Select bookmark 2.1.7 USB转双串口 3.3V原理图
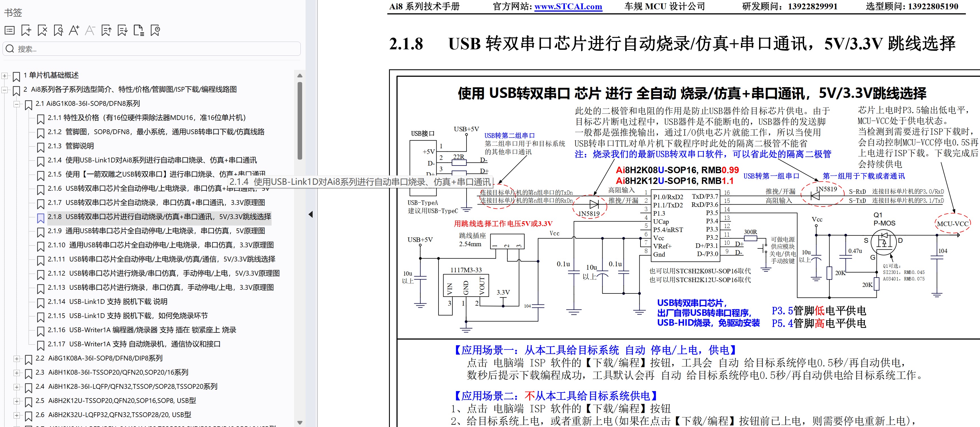This screenshot has height=427, width=980. pos(156,202)
